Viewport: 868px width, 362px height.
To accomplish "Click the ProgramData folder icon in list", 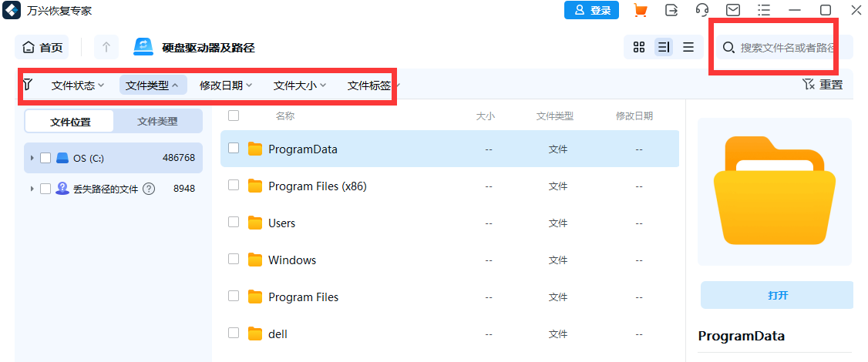I will (254, 149).
